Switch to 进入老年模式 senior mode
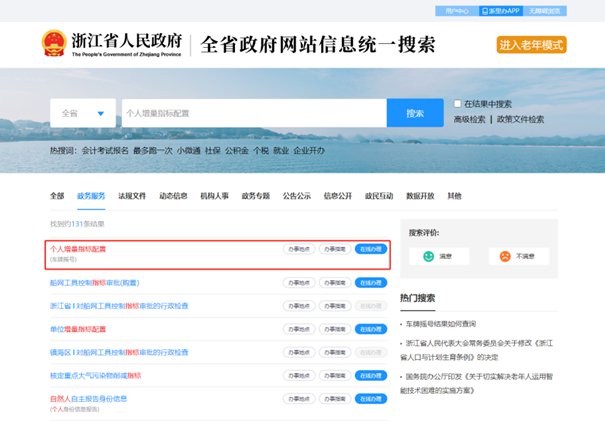605x421 pixels. [x=531, y=45]
